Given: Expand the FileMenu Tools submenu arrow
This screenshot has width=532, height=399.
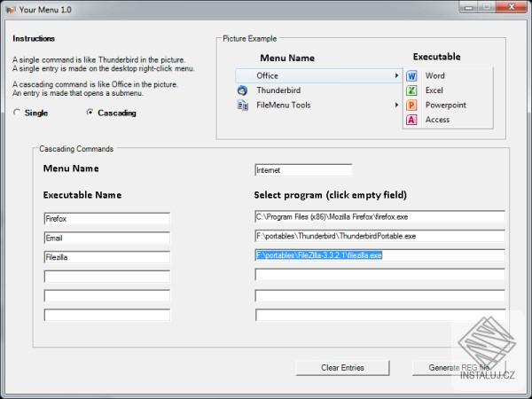Looking at the screenshot, I should point(396,105).
